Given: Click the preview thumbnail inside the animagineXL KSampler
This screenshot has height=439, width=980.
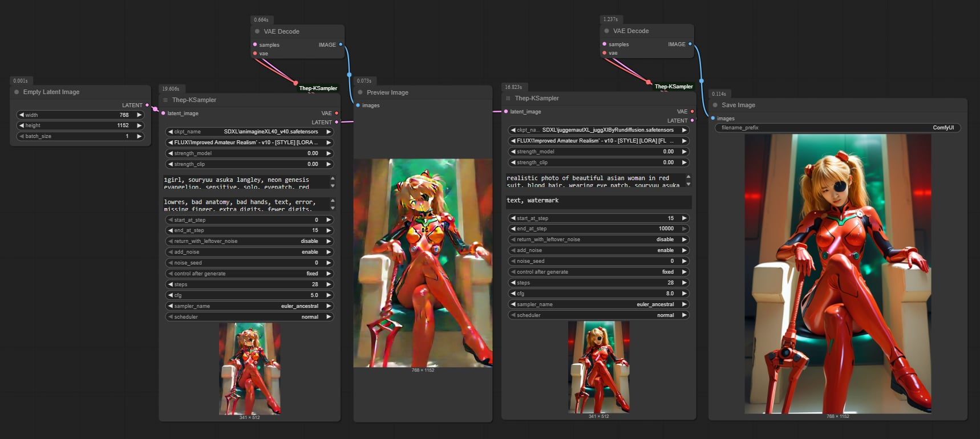Looking at the screenshot, I should click(x=250, y=369).
